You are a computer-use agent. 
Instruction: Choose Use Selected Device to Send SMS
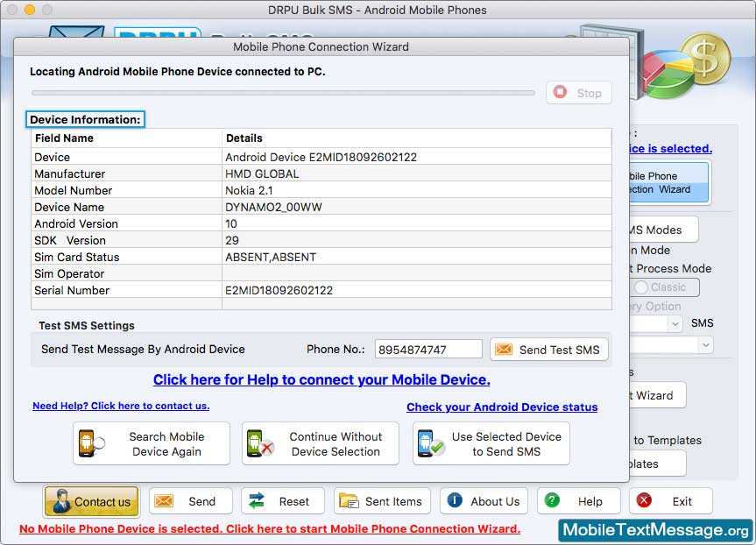coord(491,443)
